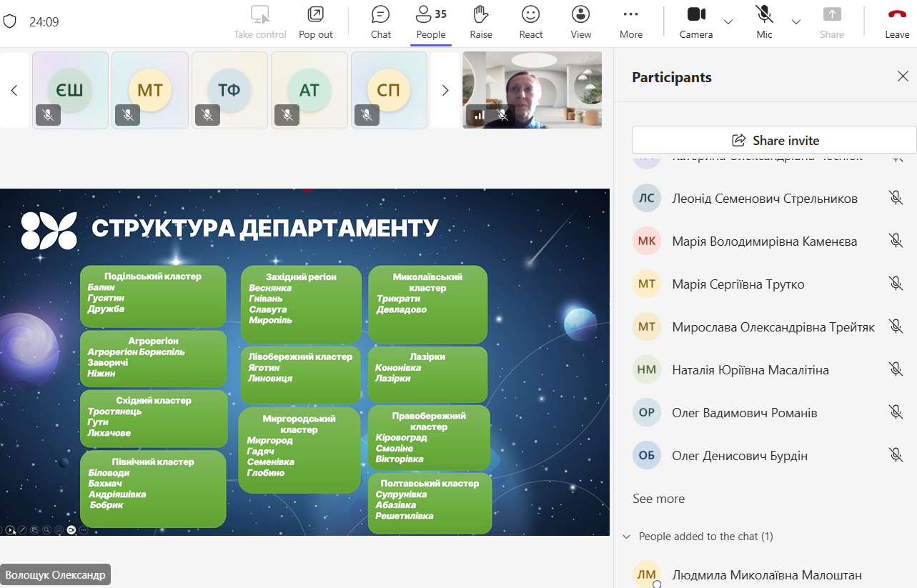
Task: Leave the meeting
Action: click(x=896, y=22)
